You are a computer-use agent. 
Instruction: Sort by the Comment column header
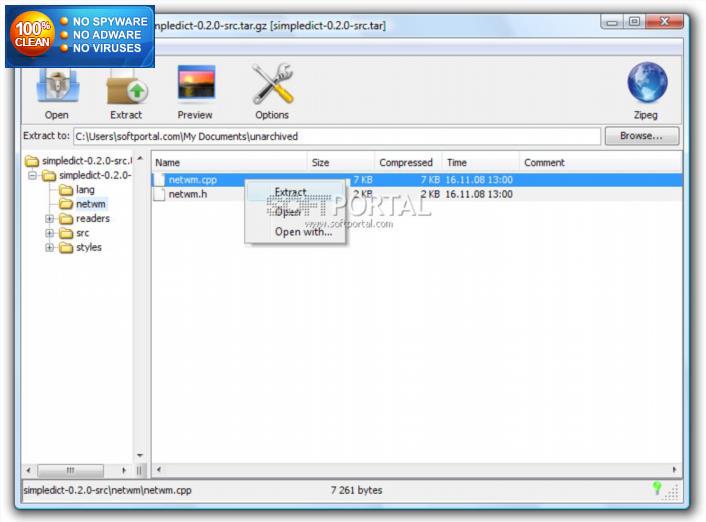coord(601,163)
